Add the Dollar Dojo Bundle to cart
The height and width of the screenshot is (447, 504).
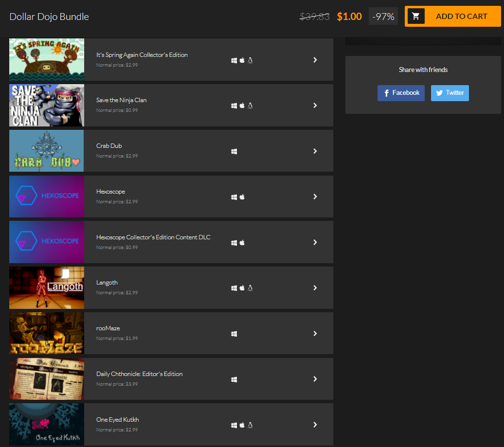point(452,16)
